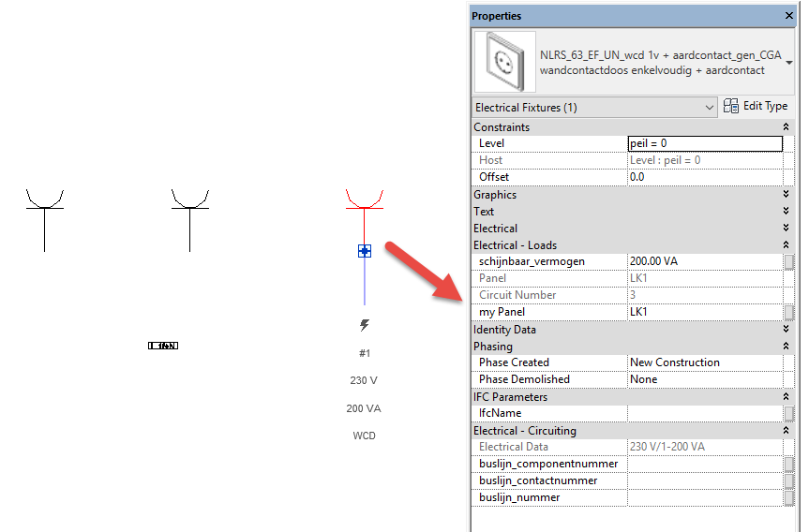Open the Electrical Fixtures (1) filter dropdown

click(594, 107)
